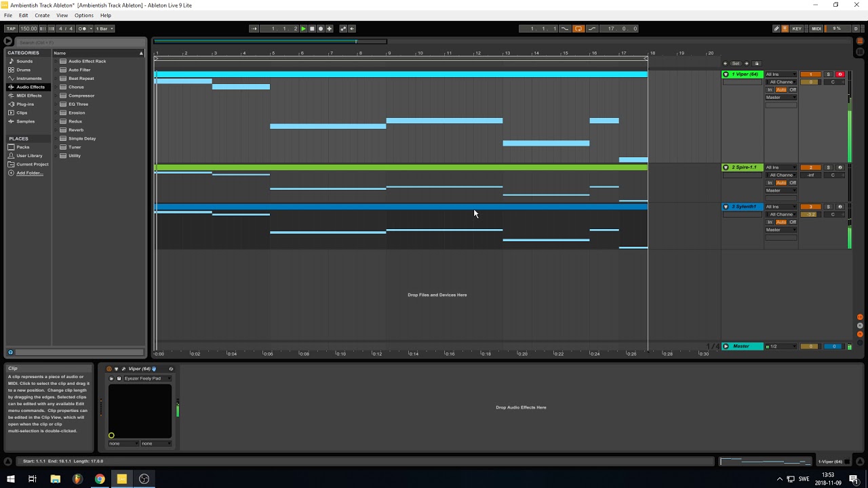This screenshot has width=868, height=488.
Task: Toggle Automation Arm button in transport
Action: pos(343,28)
